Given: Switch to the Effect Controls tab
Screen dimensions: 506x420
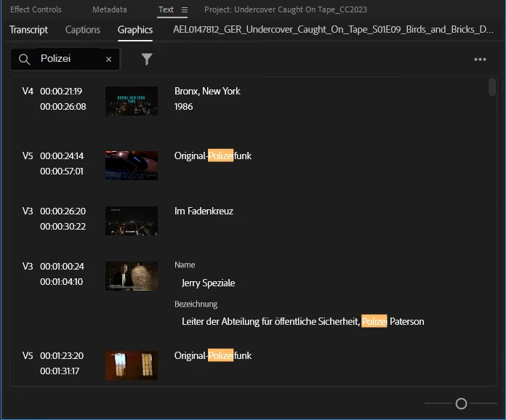Looking at the screenshot, I should click(x=36, y=9).
